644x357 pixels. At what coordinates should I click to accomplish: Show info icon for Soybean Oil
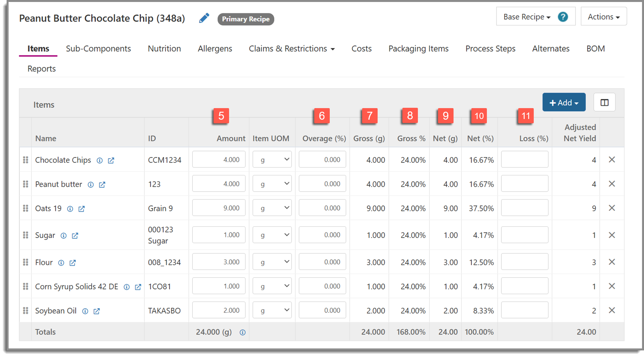click(x=85, y=311)
